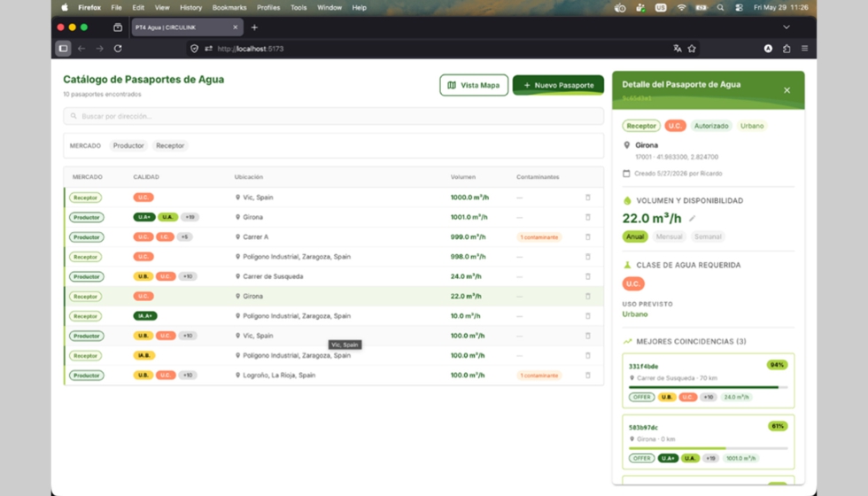The height and width of the screenshot is (496, 868).
Task: Open the Profiles menu
Action: click(x=268, y=8)
